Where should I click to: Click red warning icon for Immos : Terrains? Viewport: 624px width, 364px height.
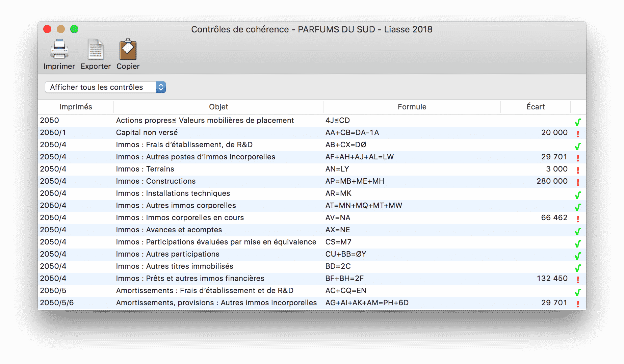[578, 170]
